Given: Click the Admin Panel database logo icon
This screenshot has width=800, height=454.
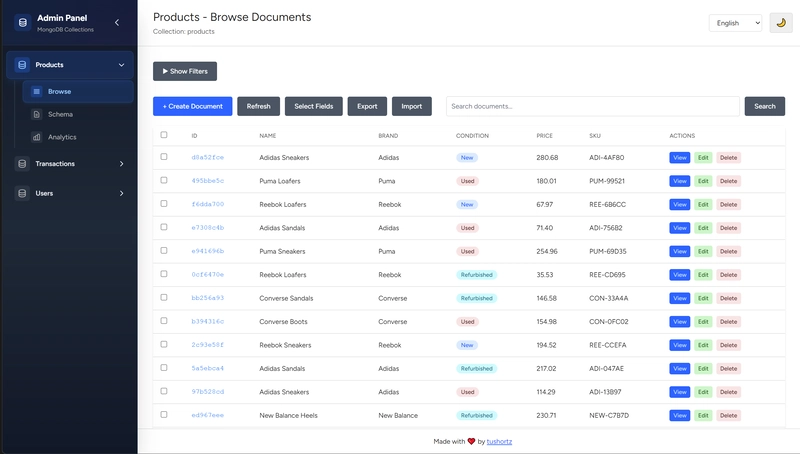Looking at the screenshot, I should pyautogui.click(x=22, y=22).
